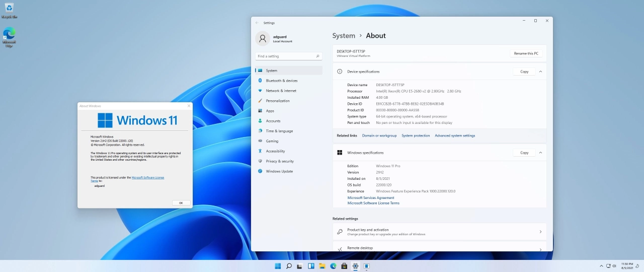
Task: Focus the Find a setting search box
Action: click(x=289, y=56)
